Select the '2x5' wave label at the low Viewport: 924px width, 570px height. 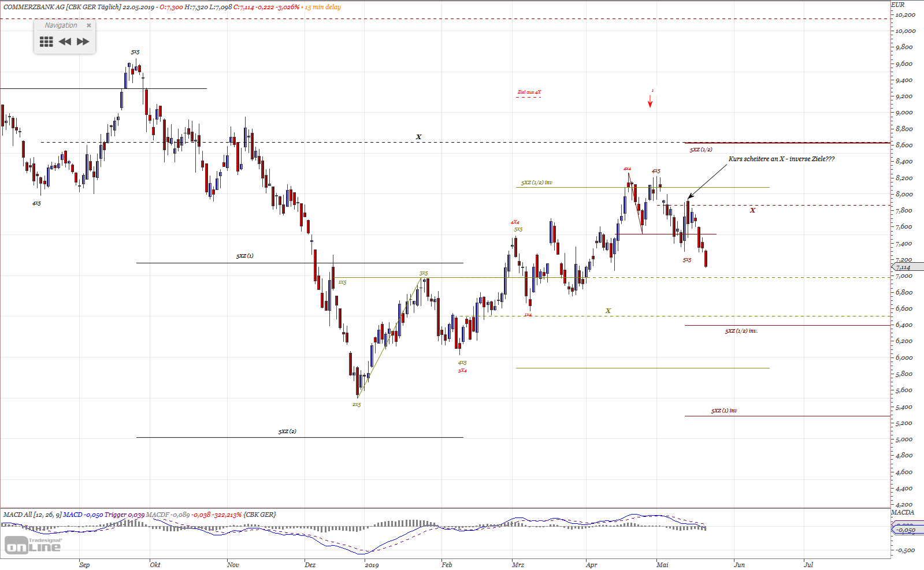coord(357,405)
